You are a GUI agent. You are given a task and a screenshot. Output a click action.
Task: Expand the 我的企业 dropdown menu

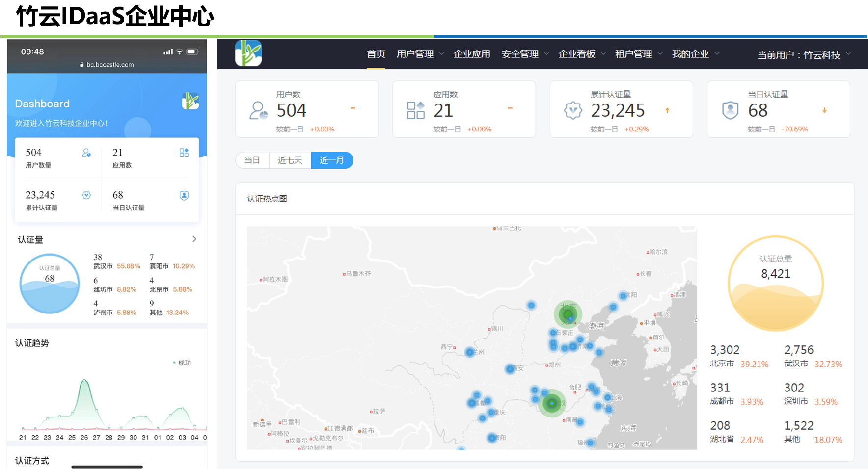(x=696, y=54)
